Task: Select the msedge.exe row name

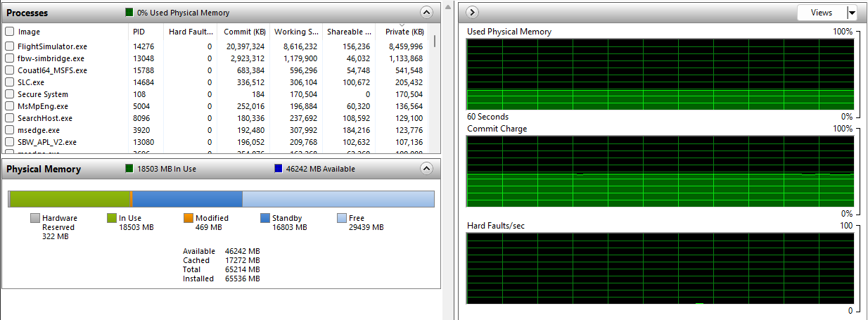Action: pos(39,130)
